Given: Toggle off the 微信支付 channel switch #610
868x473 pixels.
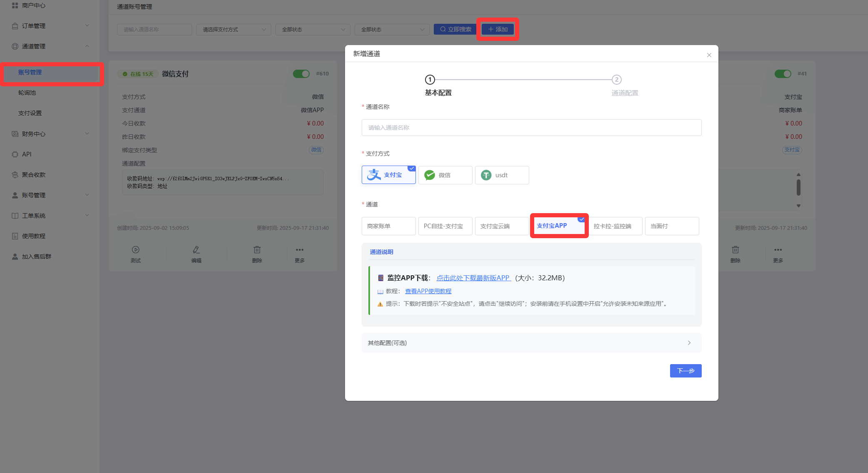Looking at the screenshot, I should click(x=301, y=74).
